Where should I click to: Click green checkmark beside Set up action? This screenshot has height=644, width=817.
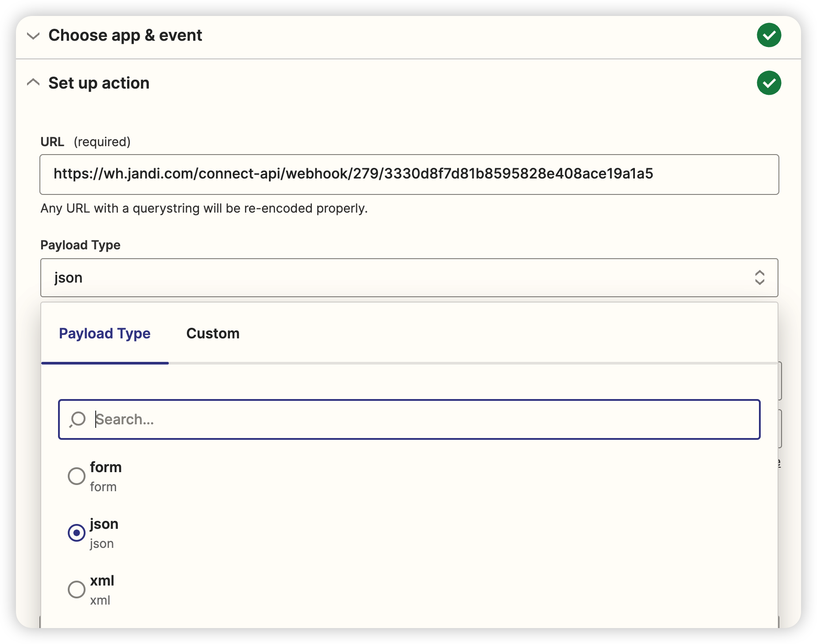coord(769,83)
